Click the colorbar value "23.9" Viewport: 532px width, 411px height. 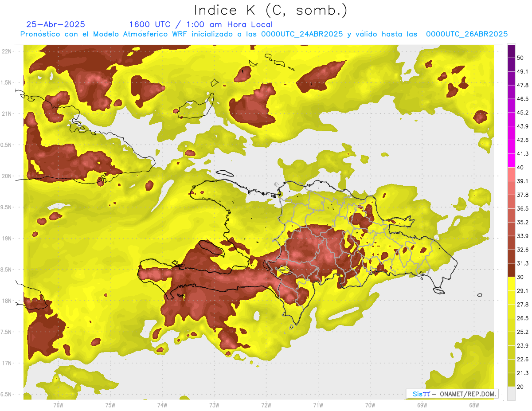pyautogui.click(x=523, y=346)
